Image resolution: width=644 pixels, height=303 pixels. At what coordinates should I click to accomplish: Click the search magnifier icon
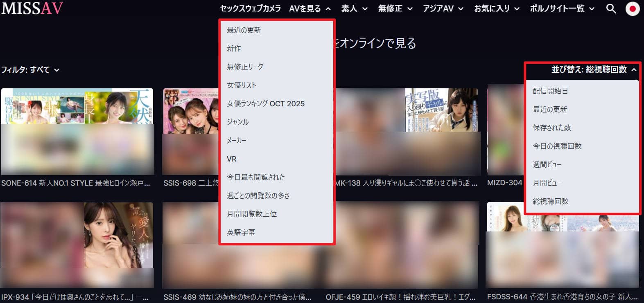[x=611, y=9]
